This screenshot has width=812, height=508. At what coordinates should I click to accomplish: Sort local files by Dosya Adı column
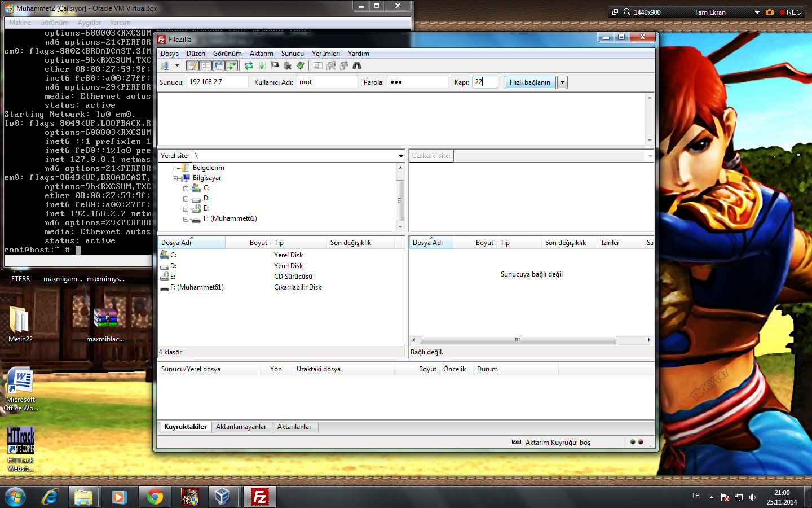(191, 243)
